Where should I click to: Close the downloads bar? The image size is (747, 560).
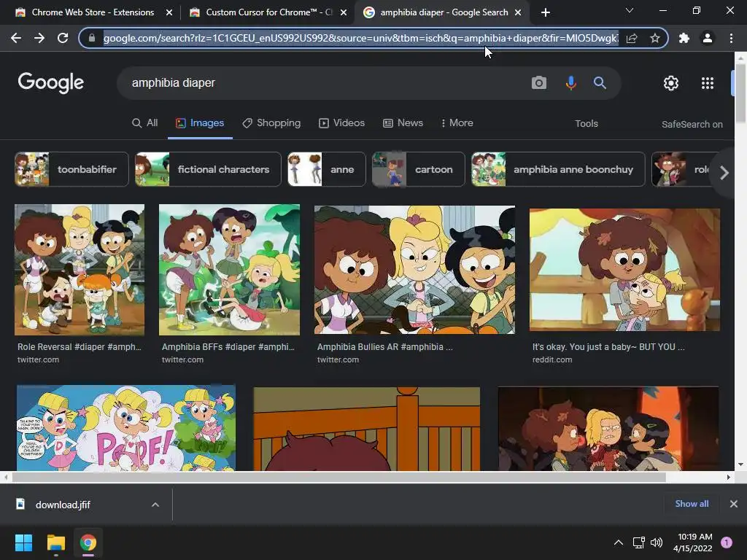[x=734, y=504]
